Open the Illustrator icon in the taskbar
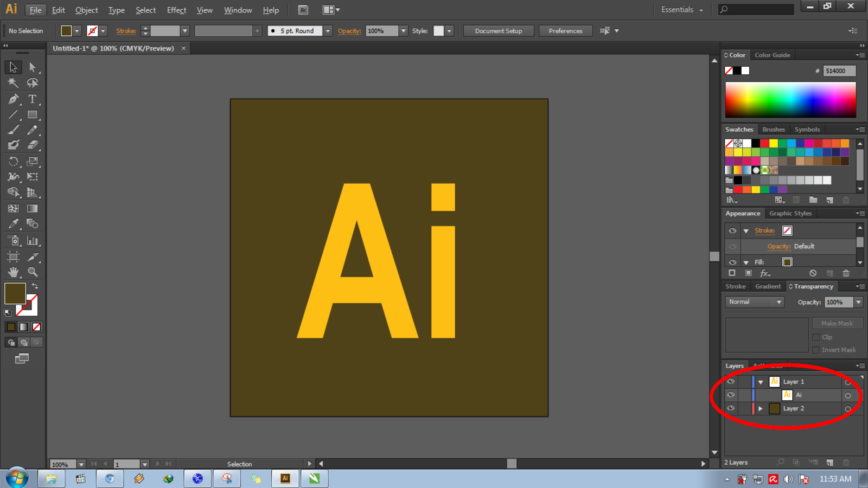 click(284, 478)
